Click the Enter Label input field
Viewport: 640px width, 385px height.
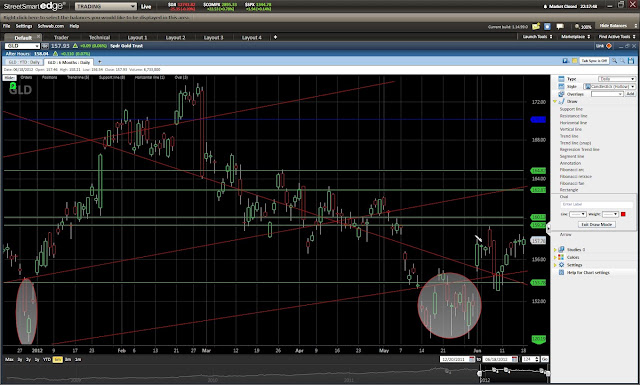point(596,204)
